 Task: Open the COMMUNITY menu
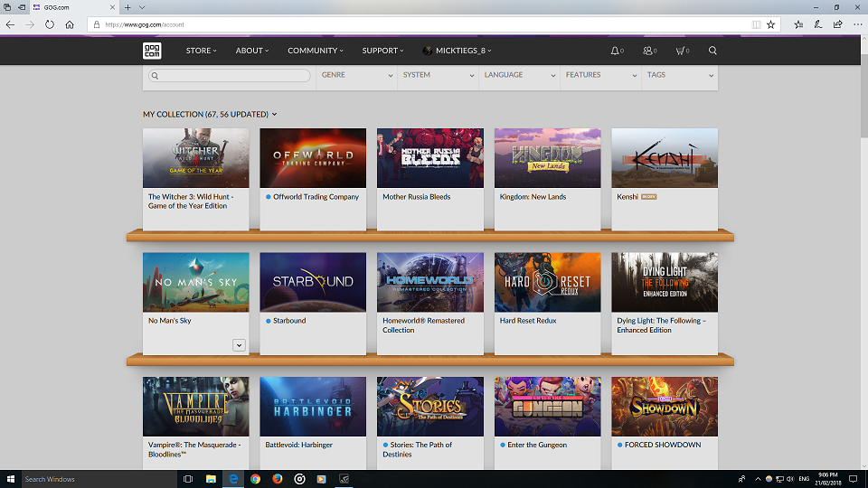(316, 51)
